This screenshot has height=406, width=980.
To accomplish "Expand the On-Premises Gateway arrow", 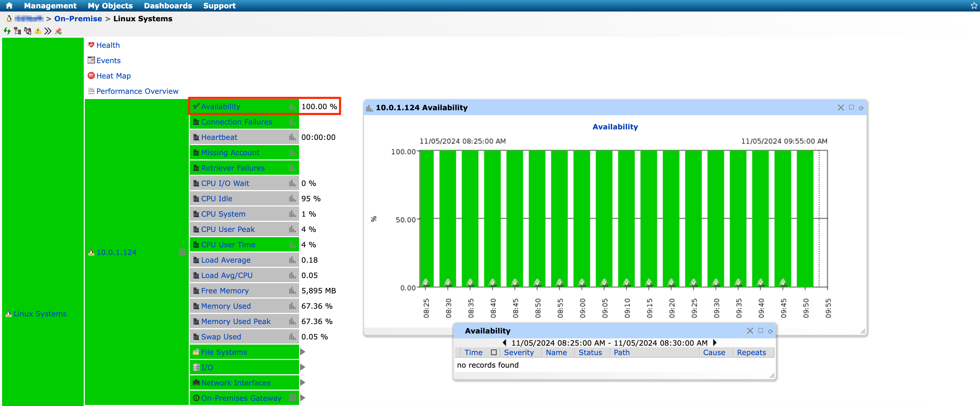I will 303,398.
